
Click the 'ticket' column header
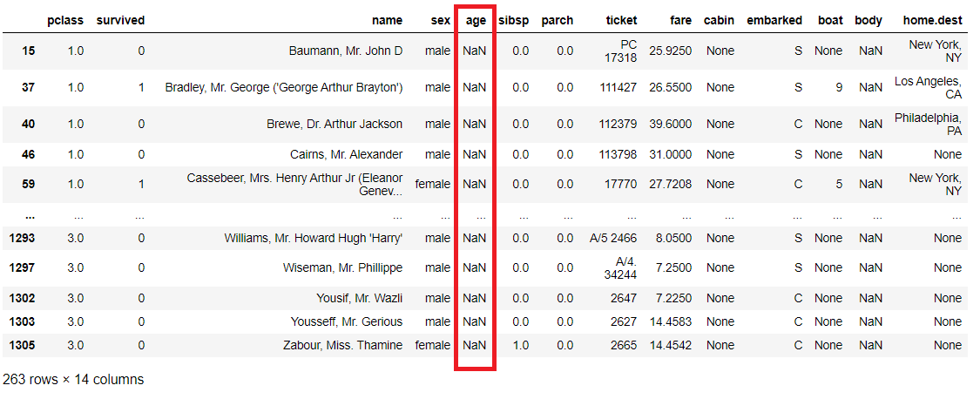coord(621,20)
